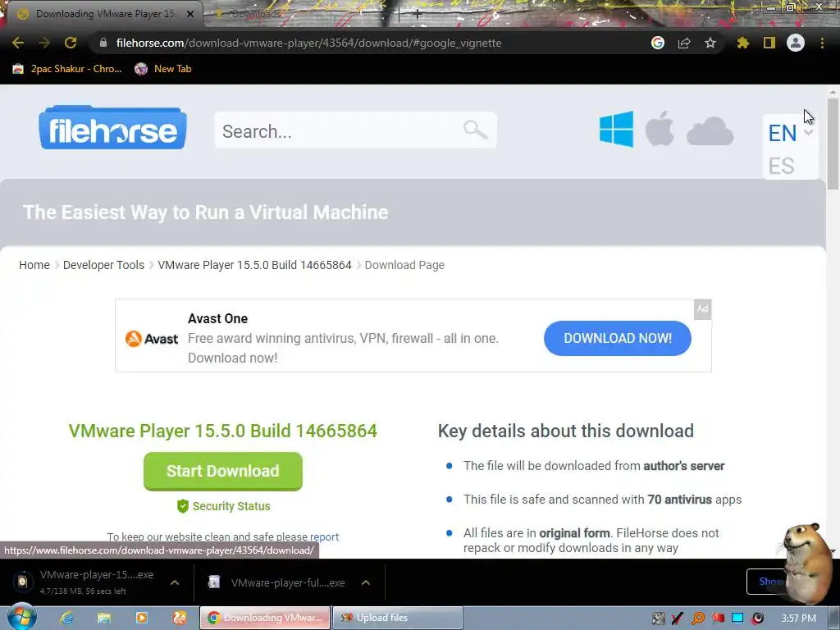Expand the EN language dropdown
Viewport: 840px width, 630px height.
791,133
